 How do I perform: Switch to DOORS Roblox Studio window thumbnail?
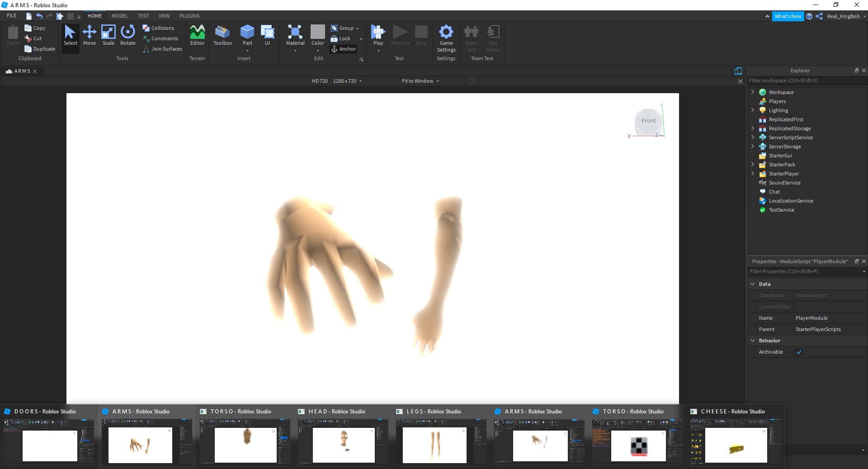(x=49, y=437)
